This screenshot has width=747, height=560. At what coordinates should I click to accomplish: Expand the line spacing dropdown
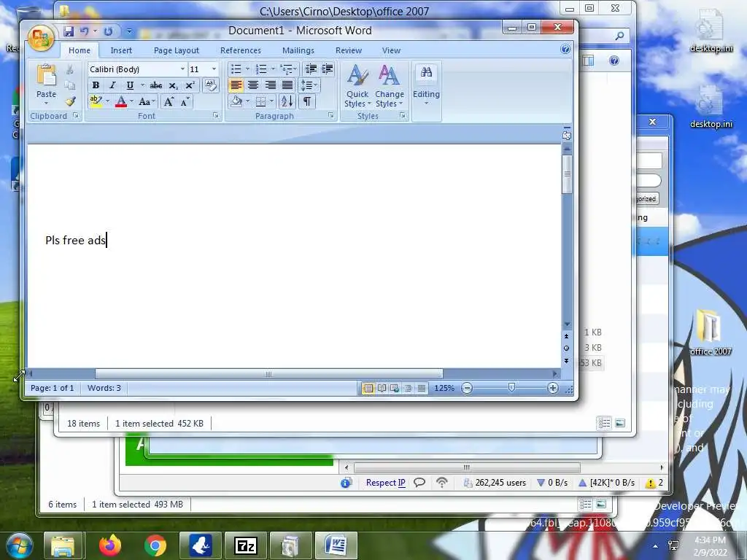point(315,85)
